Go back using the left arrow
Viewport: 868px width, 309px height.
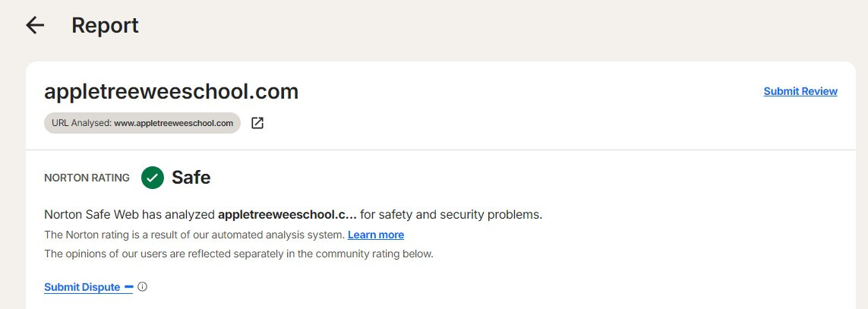click(x=35, y=25)
